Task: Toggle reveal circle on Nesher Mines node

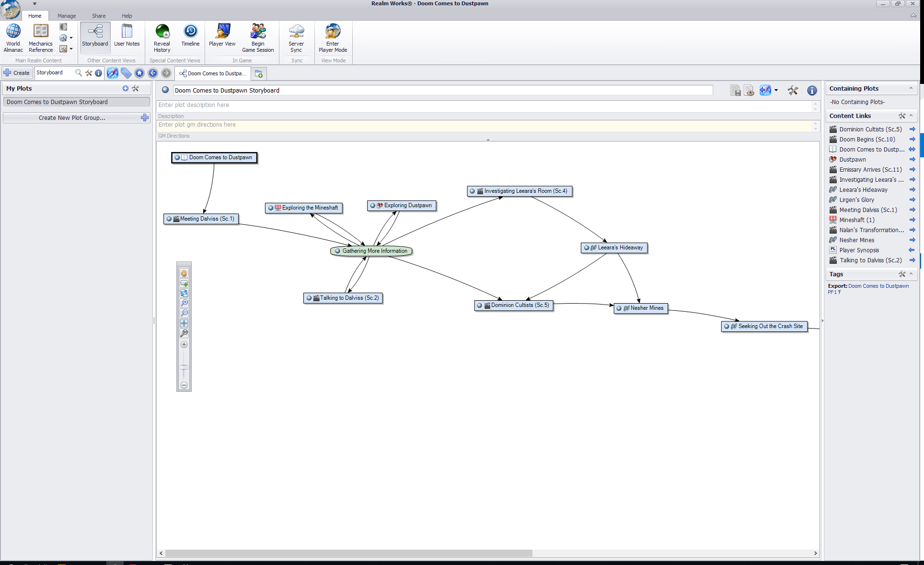Action: (x=619, y=308)
